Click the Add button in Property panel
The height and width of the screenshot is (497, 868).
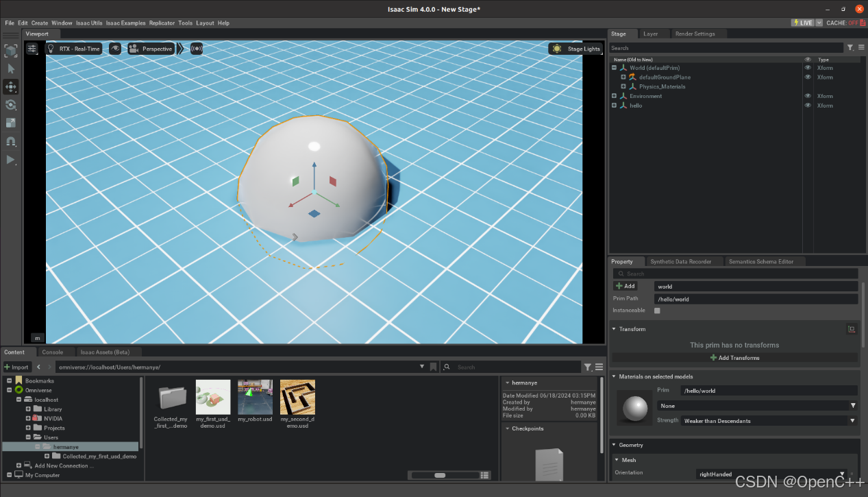pos(625,286)
